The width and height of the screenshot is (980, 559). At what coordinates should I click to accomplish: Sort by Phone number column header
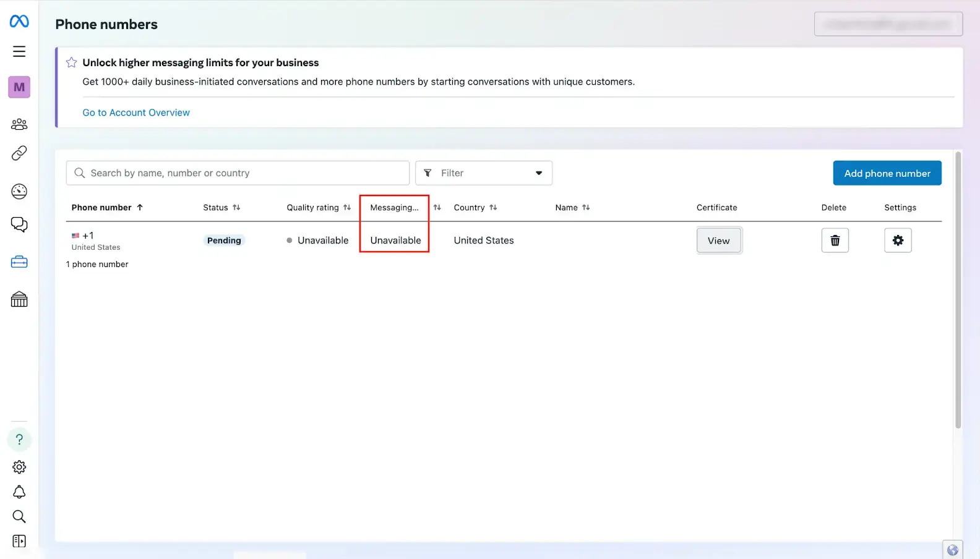106,208
